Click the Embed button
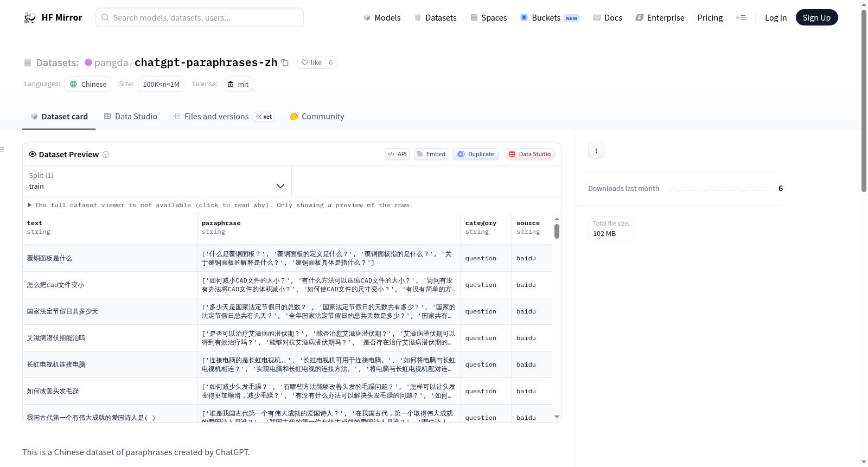868x467 pixels. coord(431,154)
